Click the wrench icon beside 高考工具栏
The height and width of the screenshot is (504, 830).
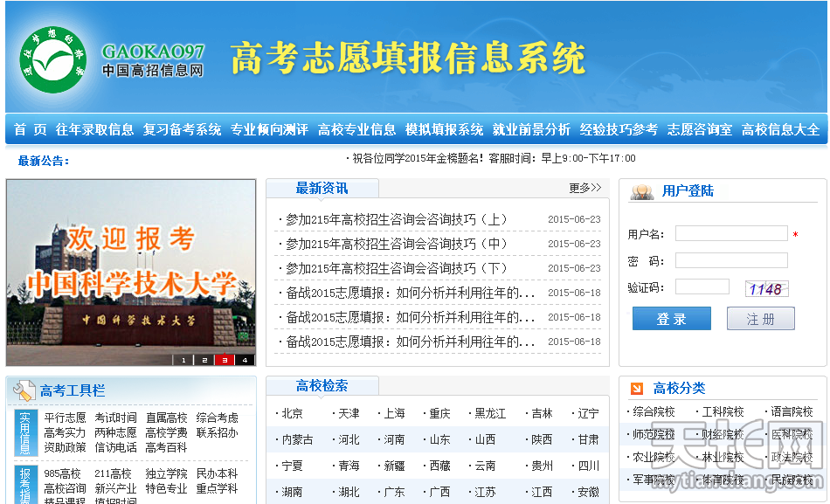(x=24, y=390)
